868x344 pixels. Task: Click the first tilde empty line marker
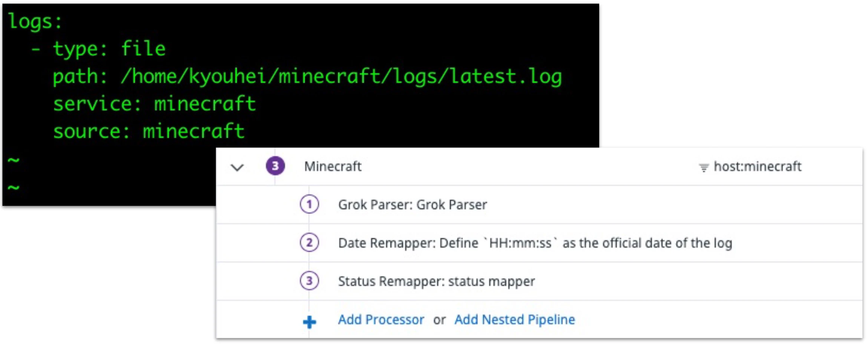[x=14, y=161]
